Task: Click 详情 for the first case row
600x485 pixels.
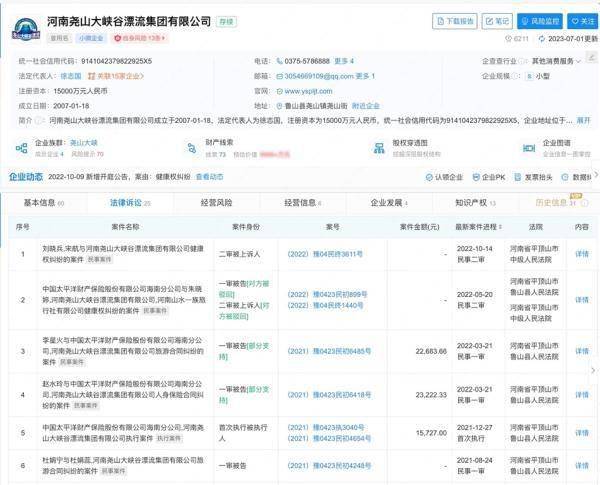Action: 582,253
